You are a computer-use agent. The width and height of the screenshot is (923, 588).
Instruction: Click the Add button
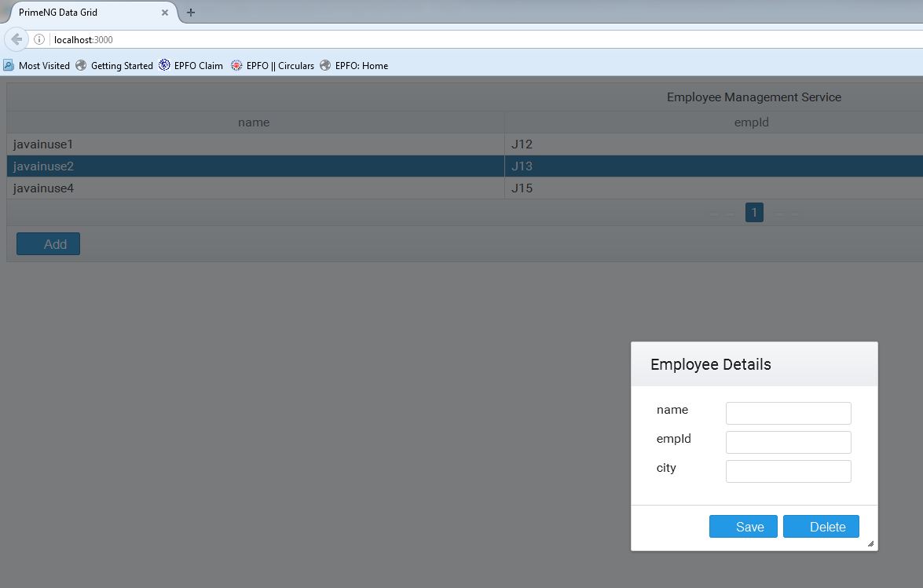coord(48,244)
